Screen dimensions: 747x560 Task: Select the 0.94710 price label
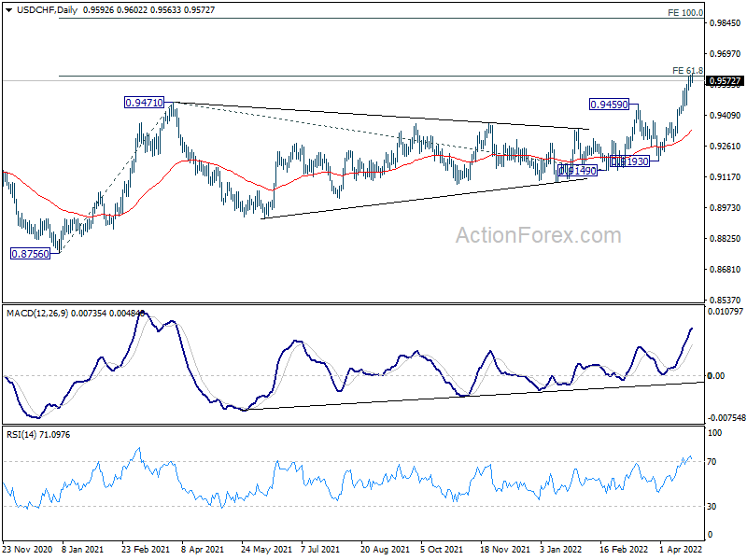coord(144,103)
